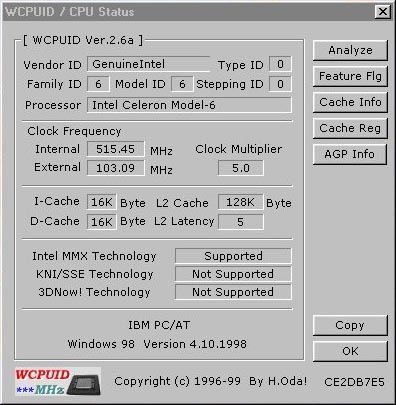Open the AGP Info window
The width and height of the screenshot is (396, 405).
point(350,154)
